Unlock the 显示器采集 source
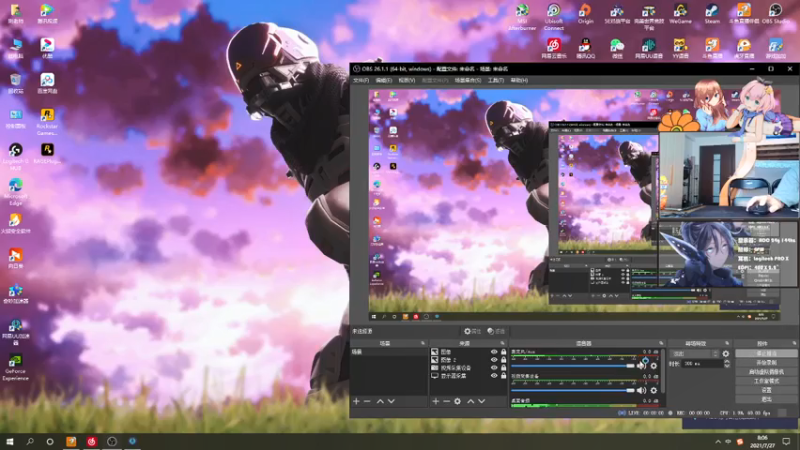 (504, 376)
